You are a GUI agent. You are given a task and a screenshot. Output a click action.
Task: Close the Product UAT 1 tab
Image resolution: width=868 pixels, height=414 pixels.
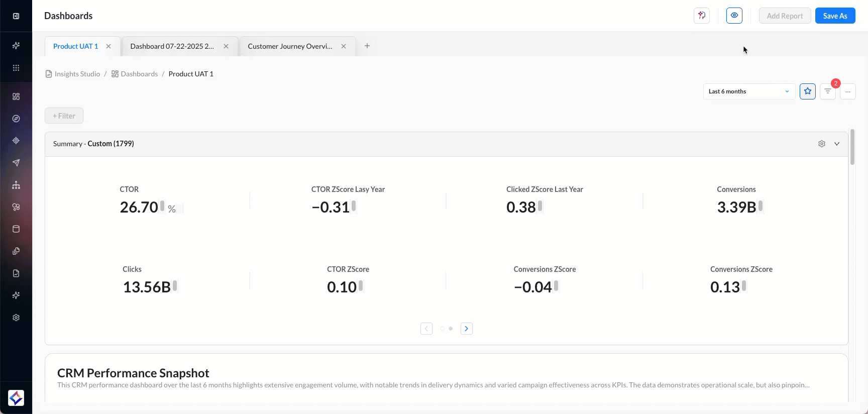pyautogui.click(x=108, y=46)
